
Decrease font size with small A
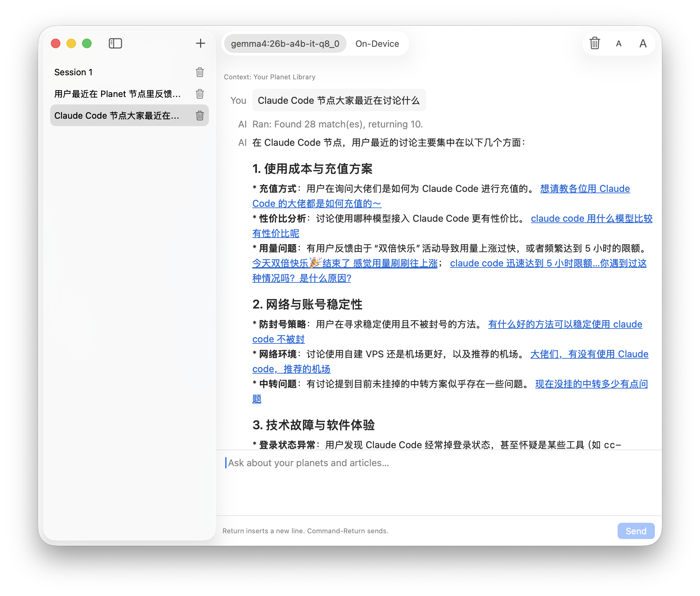pos(619,44)
